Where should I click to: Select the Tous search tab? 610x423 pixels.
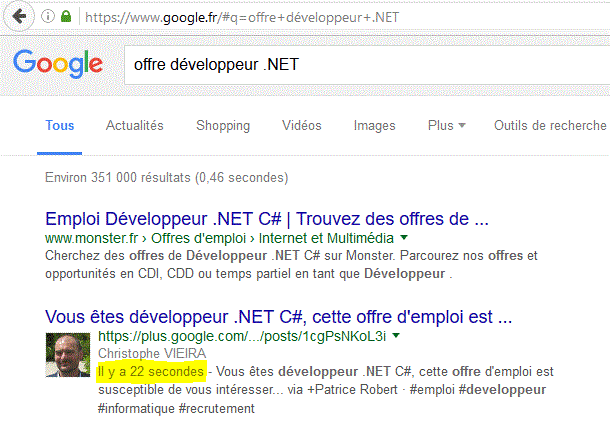point(60,126)
